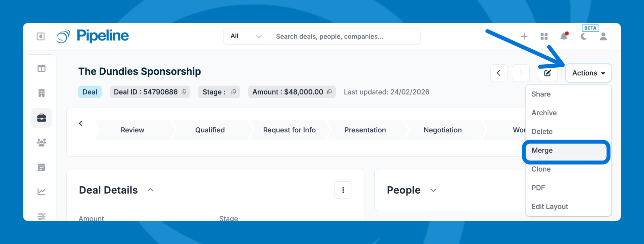Open the user profile icon
Screen dimensions: 644x244
pos(603,36)
